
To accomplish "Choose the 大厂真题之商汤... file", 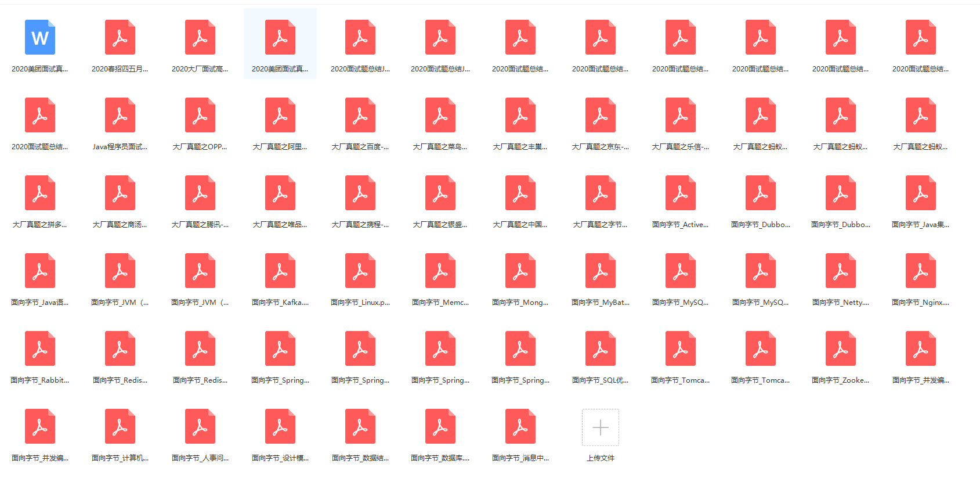I will pos(120,193).
